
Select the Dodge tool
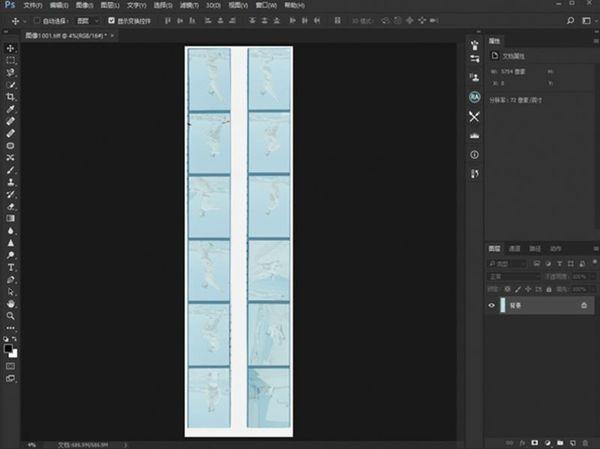[10, 255]
